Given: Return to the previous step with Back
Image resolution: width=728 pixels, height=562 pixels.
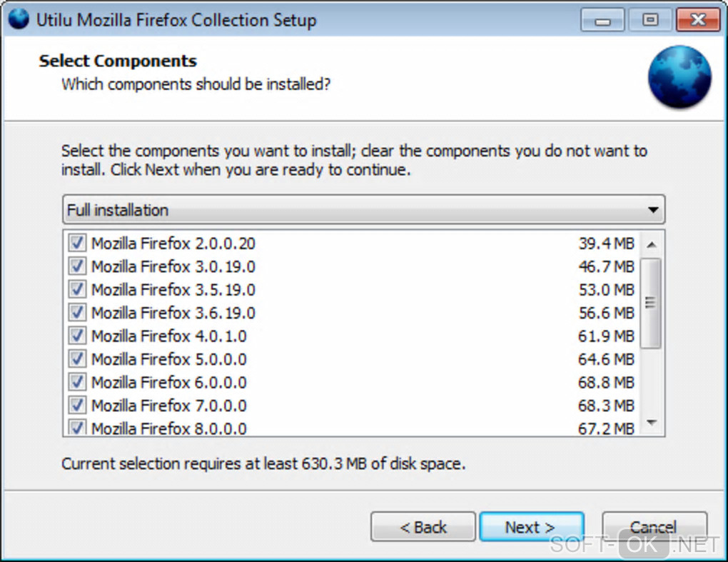Looking at the screenshot, I should pyautogui.click(x=423, y=528).
